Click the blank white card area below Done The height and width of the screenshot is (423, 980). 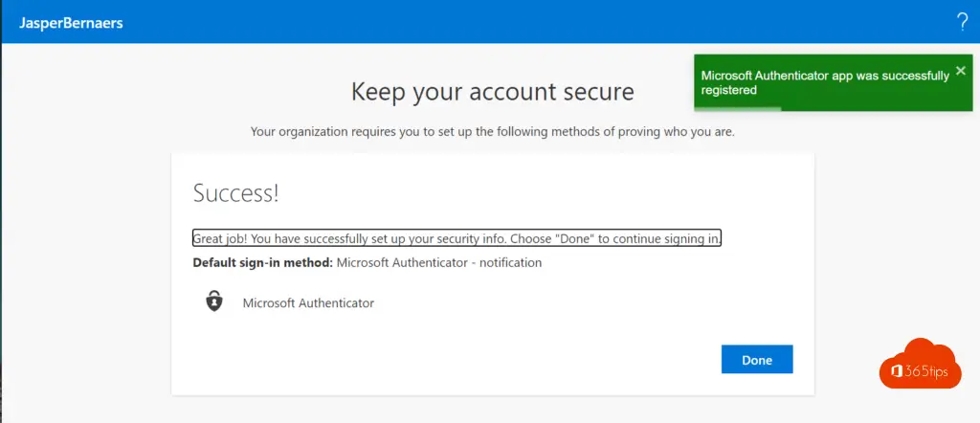479,383
